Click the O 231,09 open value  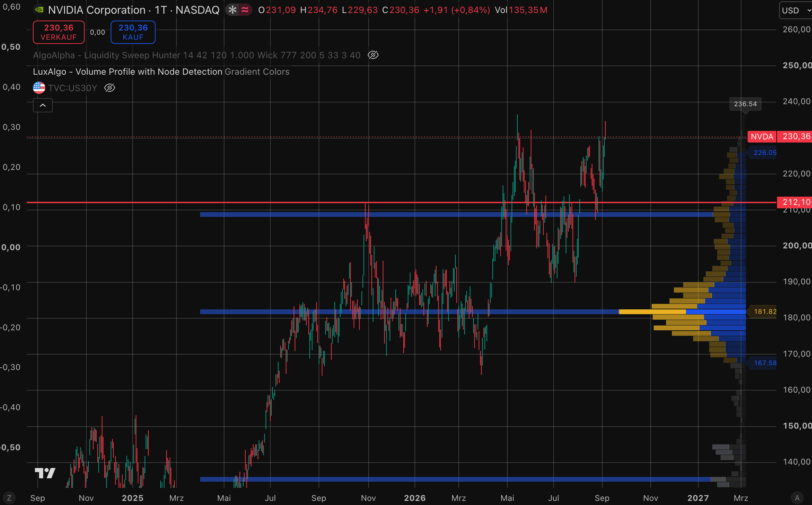click(x=277, y=10)
